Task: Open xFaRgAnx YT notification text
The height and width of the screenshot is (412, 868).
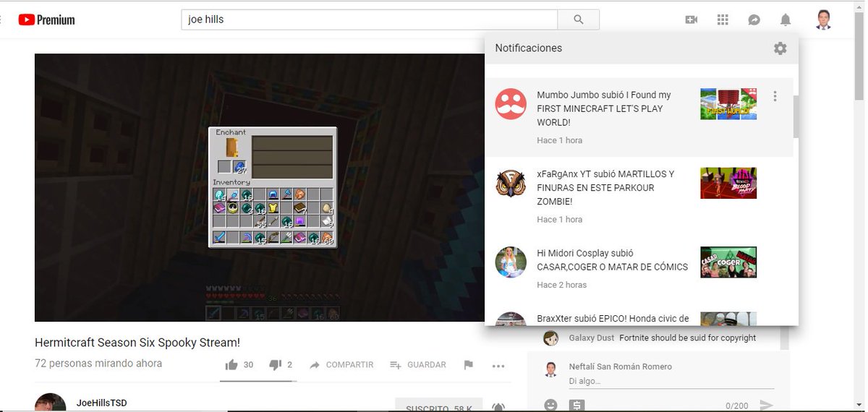Action: click(605, 188)
